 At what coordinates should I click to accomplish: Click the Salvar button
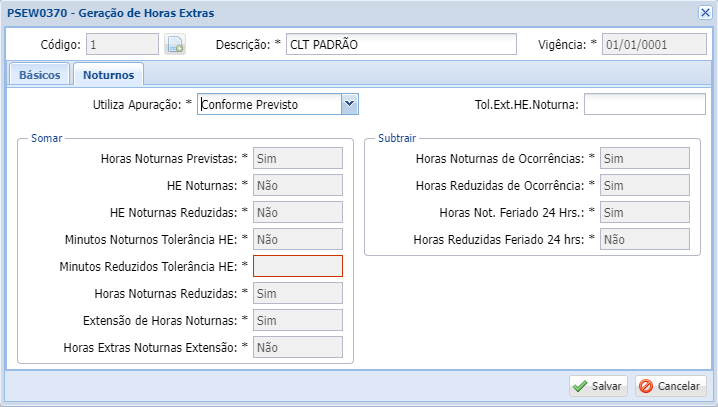click(598, 386)
